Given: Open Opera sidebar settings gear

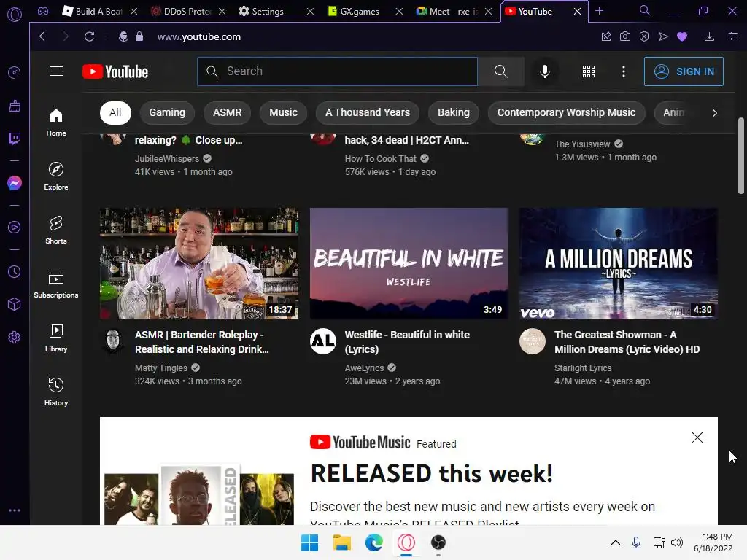Looking at the screenshot, I should click(x=15, y=338).
